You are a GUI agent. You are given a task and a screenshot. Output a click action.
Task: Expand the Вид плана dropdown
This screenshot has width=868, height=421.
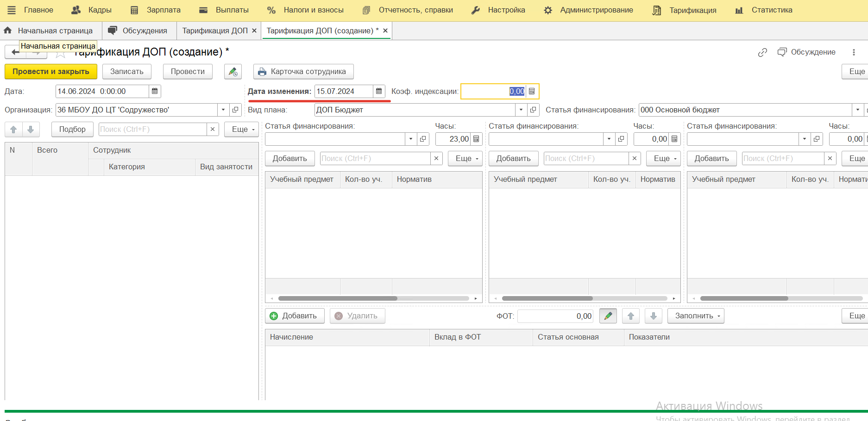521,110
